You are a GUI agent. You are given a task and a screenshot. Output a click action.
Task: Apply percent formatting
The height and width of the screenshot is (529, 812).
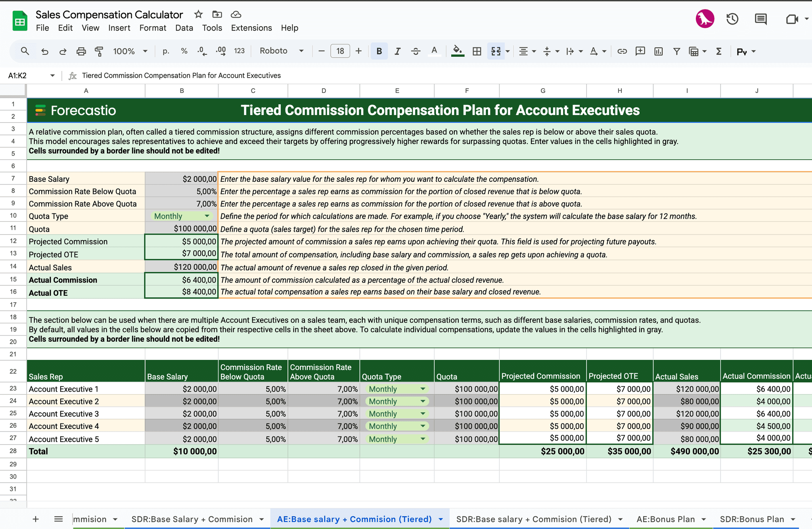point(184,51)
